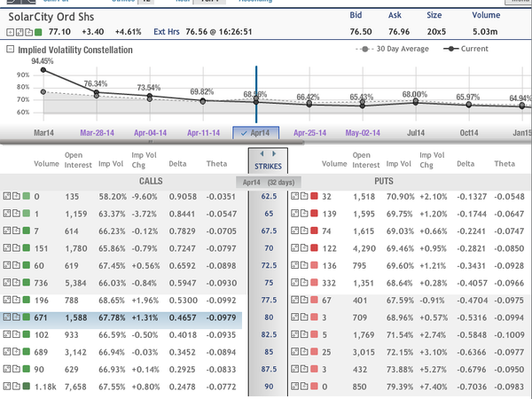
Task: Sort calls by the Delta column header
Action: coord(178,163)
